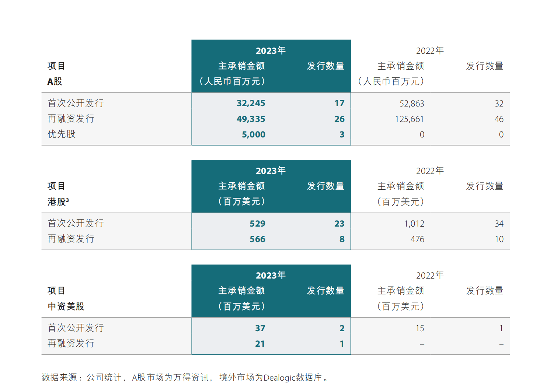Click the A股 IPO issue count 17
Viewport: 547px width, 392px height.
click(x=339, y=103)
